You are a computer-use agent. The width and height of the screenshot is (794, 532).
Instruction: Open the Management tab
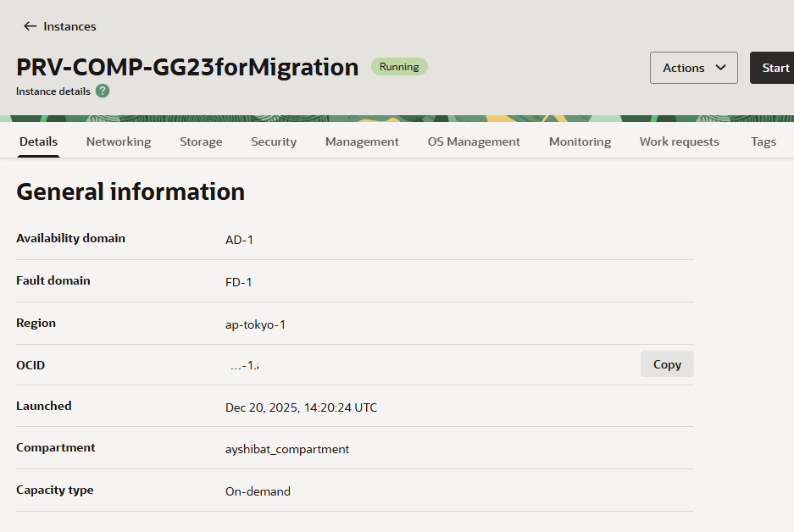(362, 141)
